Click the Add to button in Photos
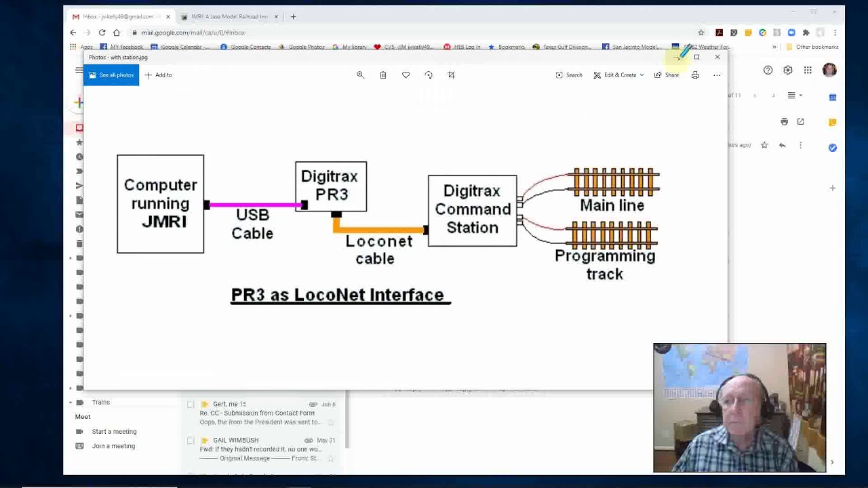This screenshot has width=868, height=488. (159, 75)
